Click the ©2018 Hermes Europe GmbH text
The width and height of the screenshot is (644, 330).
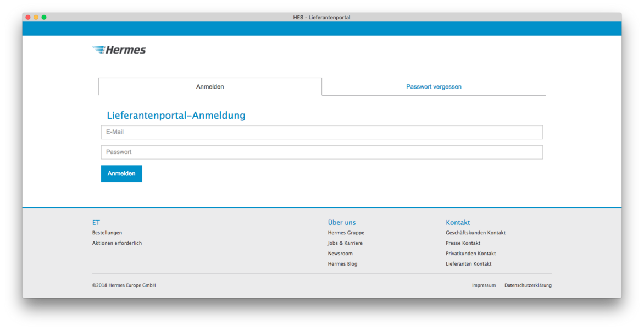(124, 285)
